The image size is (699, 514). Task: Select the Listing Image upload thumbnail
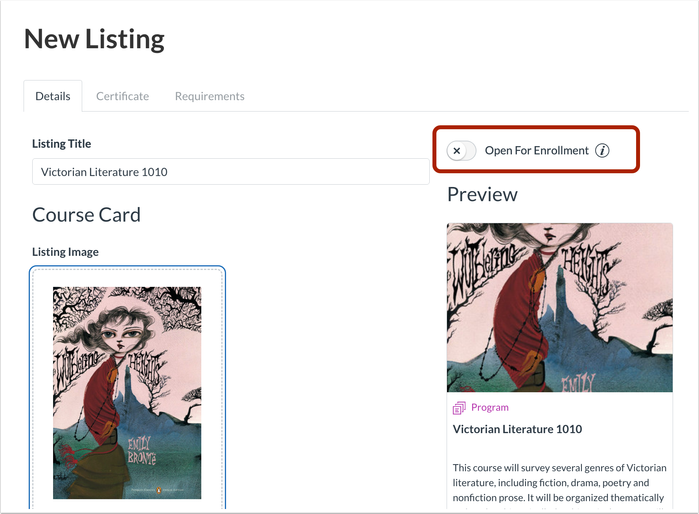click(x=127, y=392)
